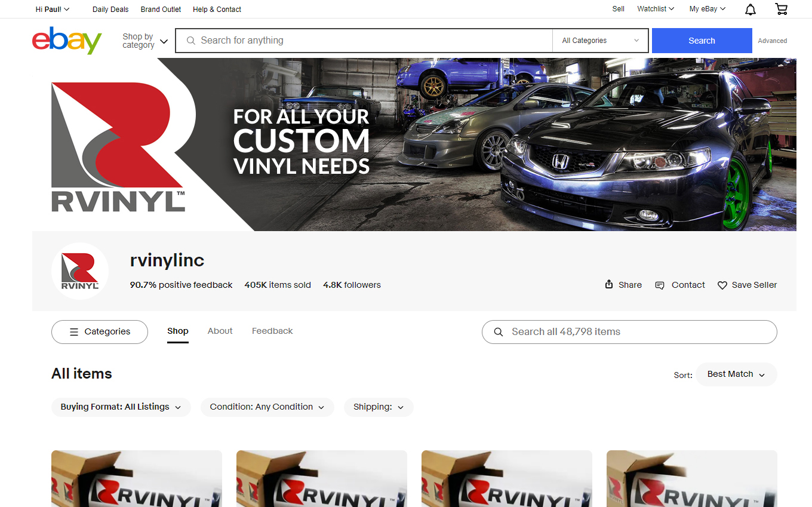This screenshot has height=507, width=812.
Task: Click the heart icon to Save Seller
Action: tap(722, 285)
